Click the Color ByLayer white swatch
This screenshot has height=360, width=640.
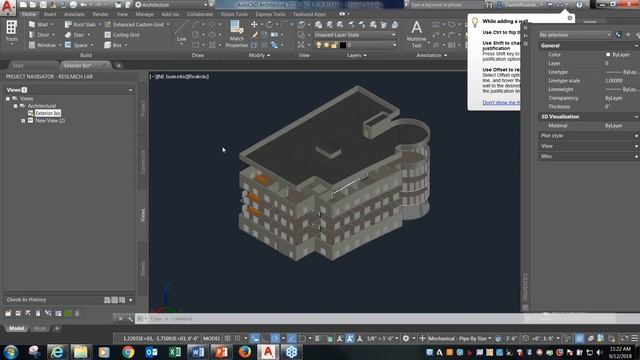[x=608, y=54]
